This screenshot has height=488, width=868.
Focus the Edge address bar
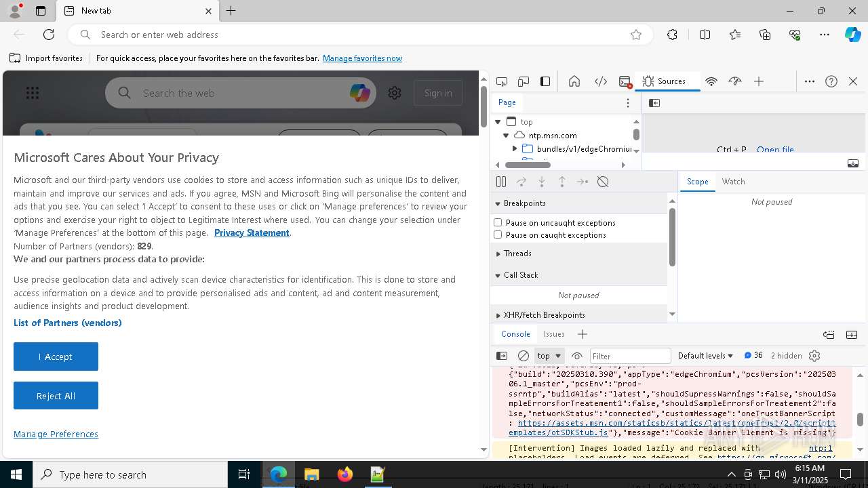[x=359, y=35]
